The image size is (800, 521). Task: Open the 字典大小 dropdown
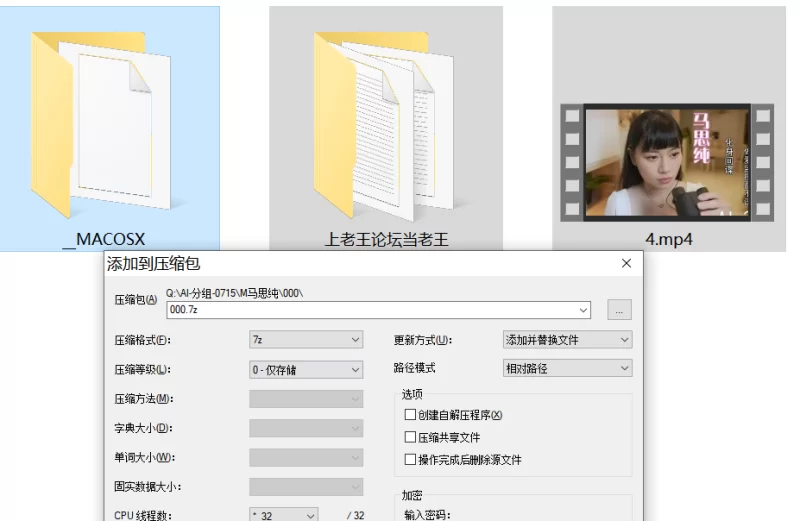[x=306, y=428]
